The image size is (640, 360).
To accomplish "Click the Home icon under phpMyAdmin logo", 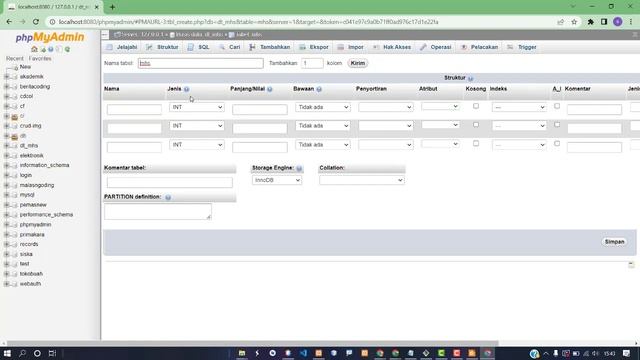I will tap(34, 49).
